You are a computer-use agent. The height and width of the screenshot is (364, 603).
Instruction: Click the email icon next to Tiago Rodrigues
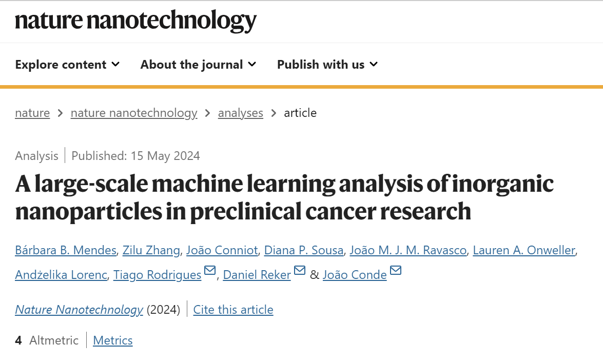[209, 270]
